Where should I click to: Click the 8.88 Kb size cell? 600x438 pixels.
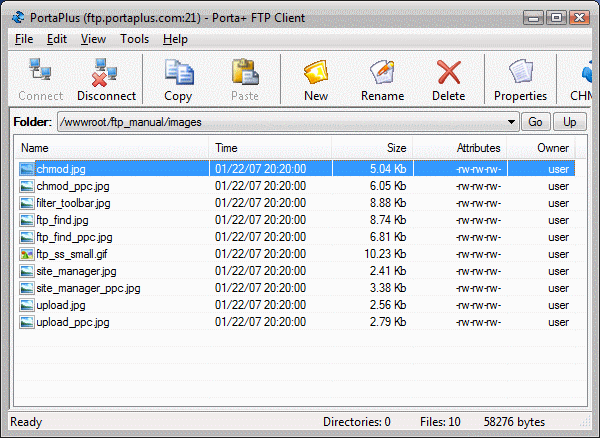[388, 203]
